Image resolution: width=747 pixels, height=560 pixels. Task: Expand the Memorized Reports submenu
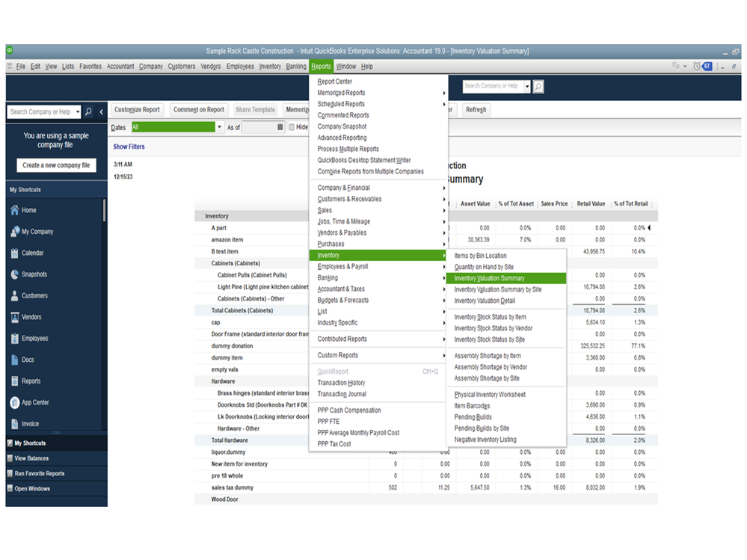[378, 93]
